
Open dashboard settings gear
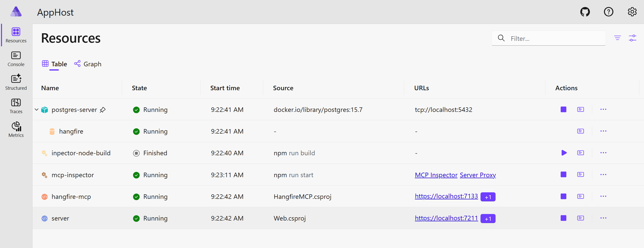pos(632,12)
